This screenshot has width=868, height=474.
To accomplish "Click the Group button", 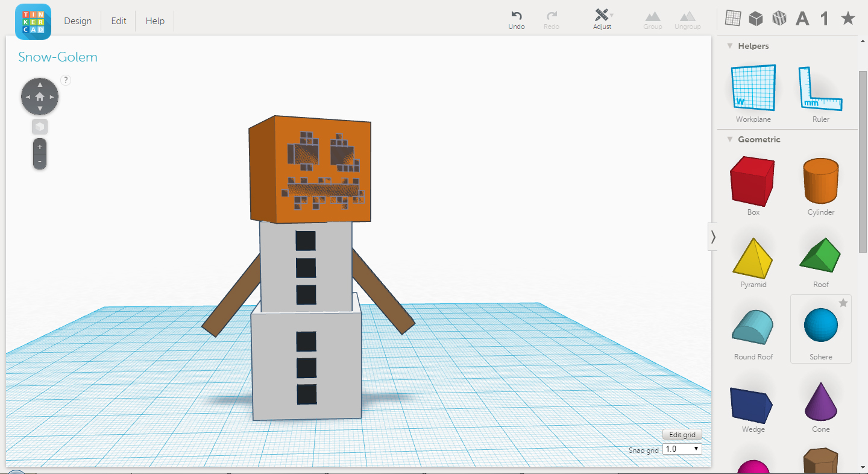I will (x=653, y=20).
